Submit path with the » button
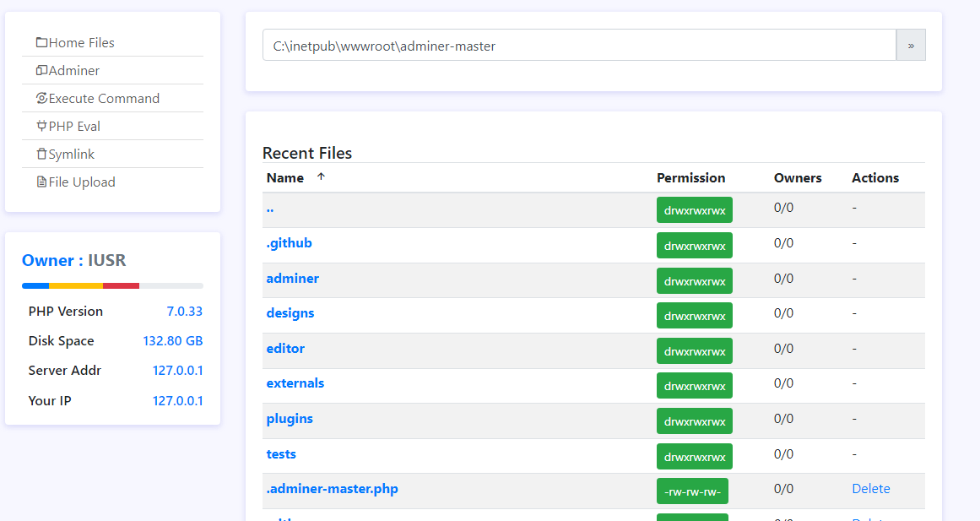980x521 pixels. (x=911, y=45)
